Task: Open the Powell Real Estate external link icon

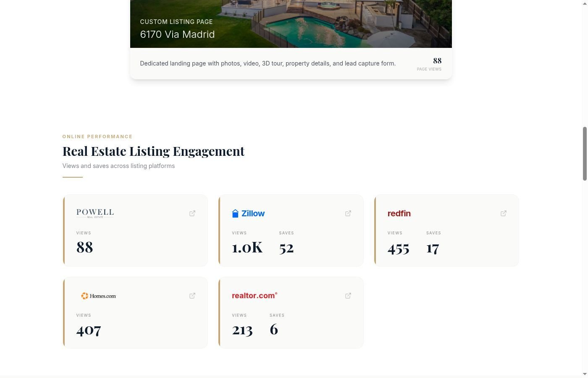Action: 192,213
